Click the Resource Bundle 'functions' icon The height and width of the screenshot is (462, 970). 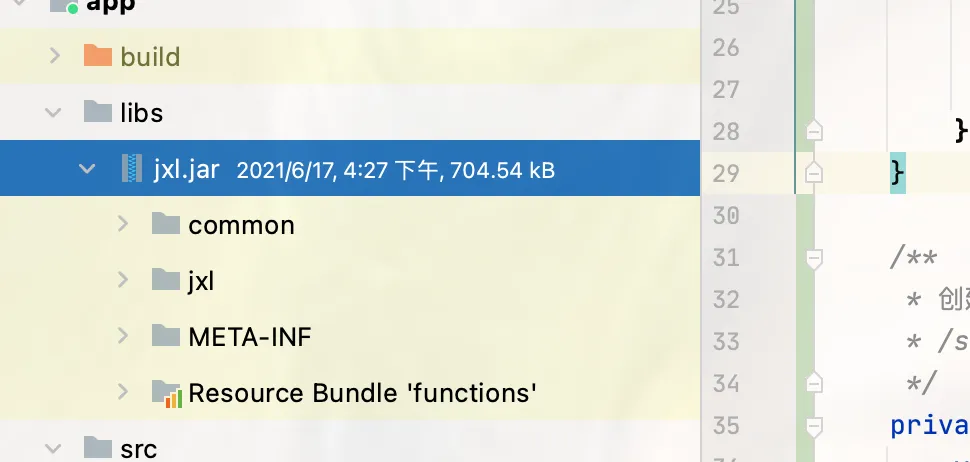tap(167, 393)
